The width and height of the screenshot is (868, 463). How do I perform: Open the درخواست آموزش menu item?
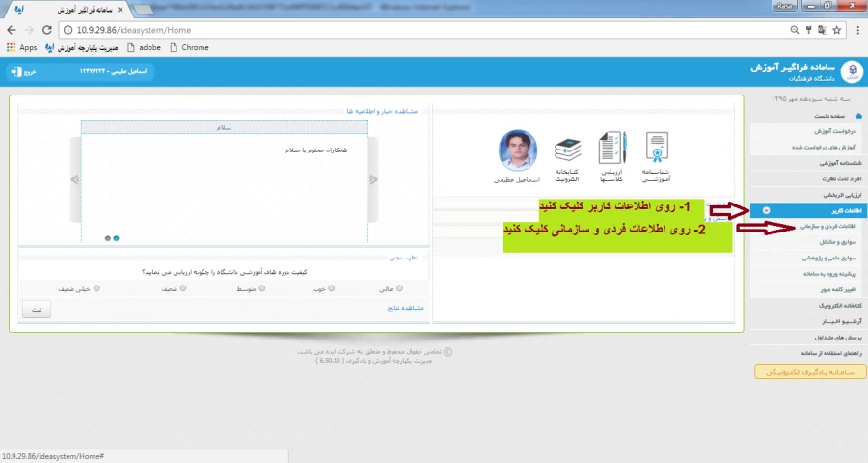[x=835, y=131]
